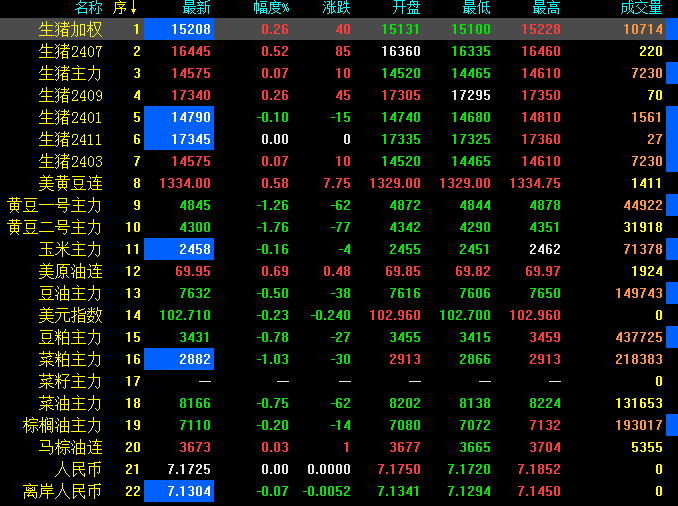The width and height of the screenshot is (678, 506).
Task: Click the high price 7.1852
Action: (x=539, y=469)
